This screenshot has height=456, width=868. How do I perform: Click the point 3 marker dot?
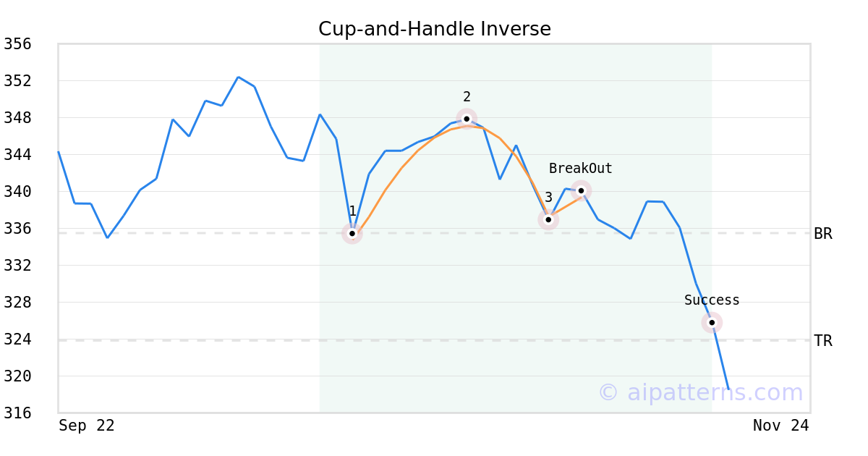(548, 219)
